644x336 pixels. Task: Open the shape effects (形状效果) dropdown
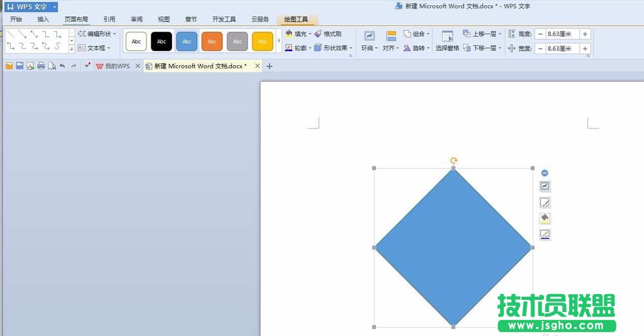point(352,48)
